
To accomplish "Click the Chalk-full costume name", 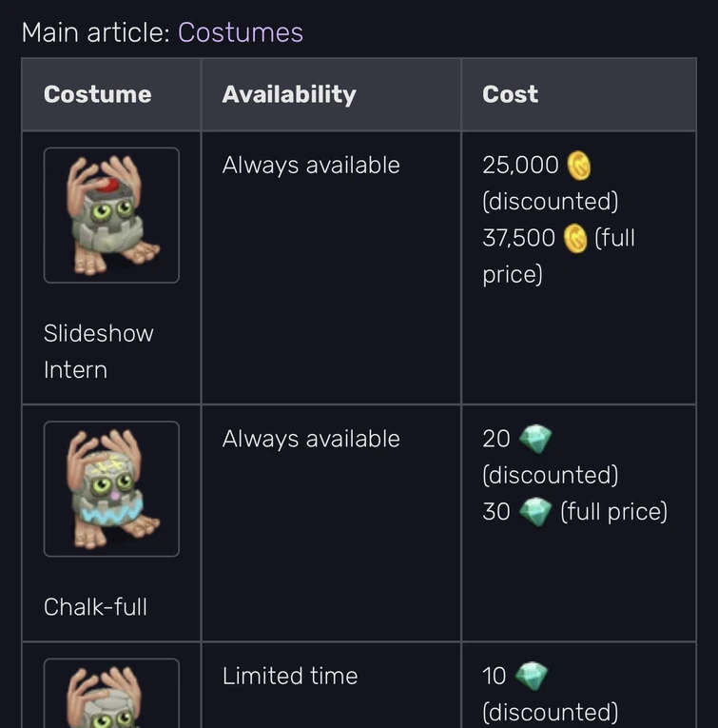I will (x=95, y=606).
